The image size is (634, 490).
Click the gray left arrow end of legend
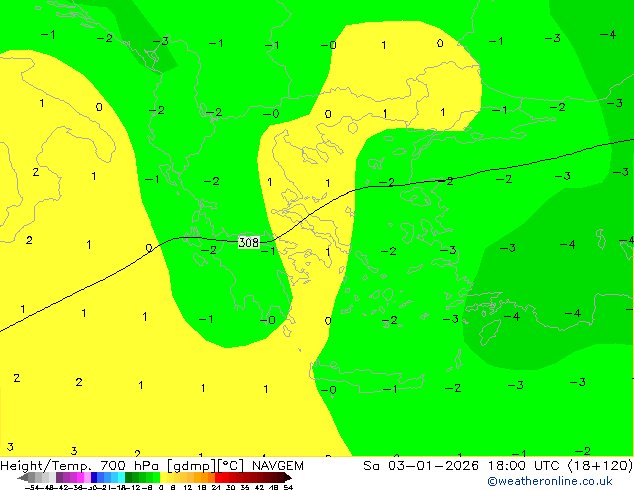click(23, 478)
